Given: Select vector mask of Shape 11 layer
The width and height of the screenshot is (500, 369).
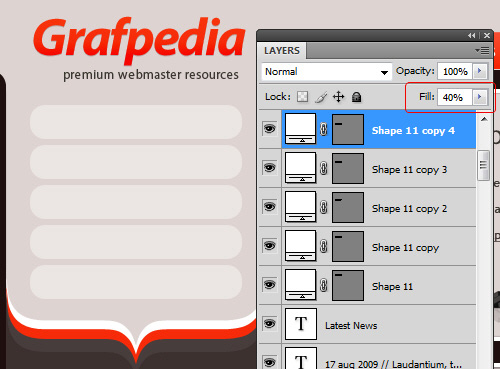Looking at the screenshot, I should coord(348,285).
